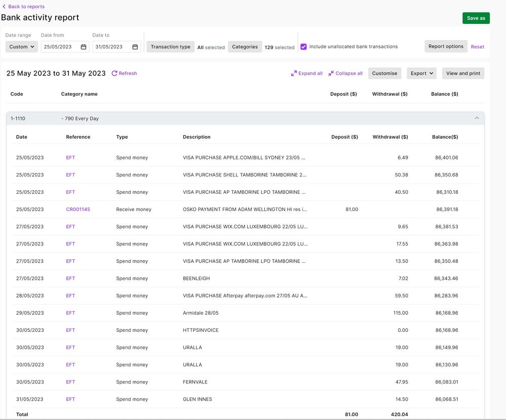
Task: Open the Custom date range dropdown
Action: [22, 47]
